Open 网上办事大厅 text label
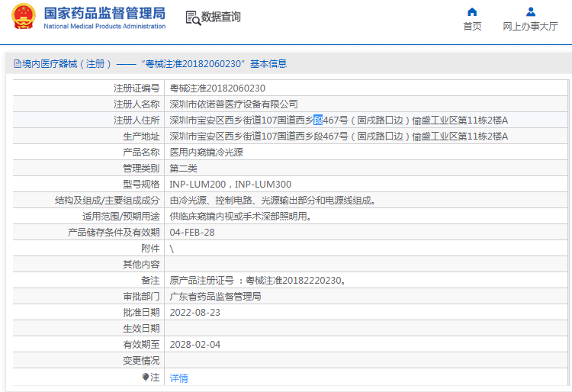 click(531, 26)
